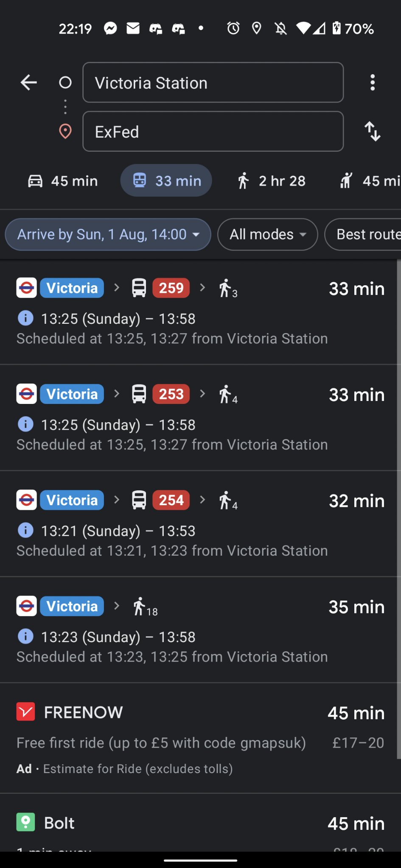Switch to walking 2 hr 28 mode
The height and width of the screenshot is (868, 401).
point(272,181)
